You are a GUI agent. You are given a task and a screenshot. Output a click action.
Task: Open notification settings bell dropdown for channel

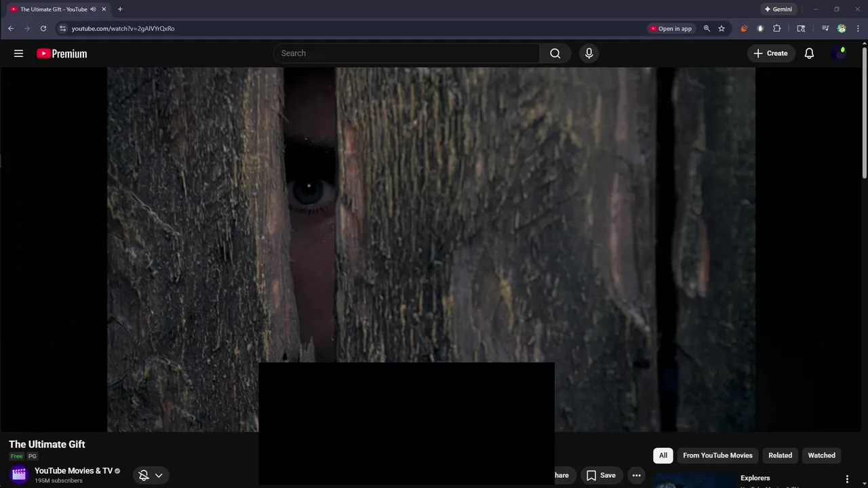(151, 475)
